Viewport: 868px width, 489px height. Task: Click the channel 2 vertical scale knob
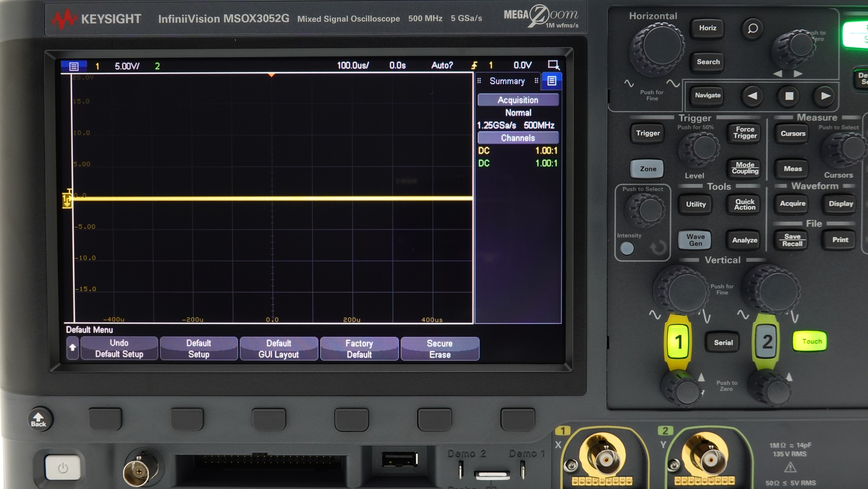[x=771, y=290]
